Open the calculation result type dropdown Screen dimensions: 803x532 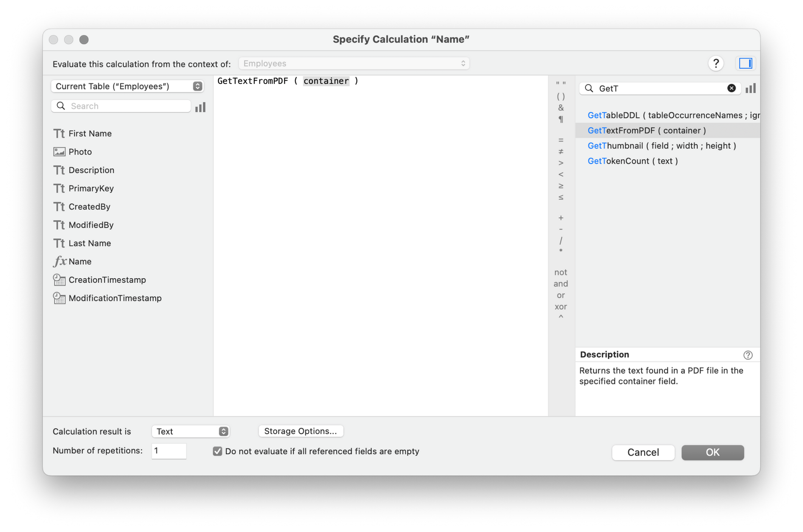pyautogui.click(x=190, y=432)
